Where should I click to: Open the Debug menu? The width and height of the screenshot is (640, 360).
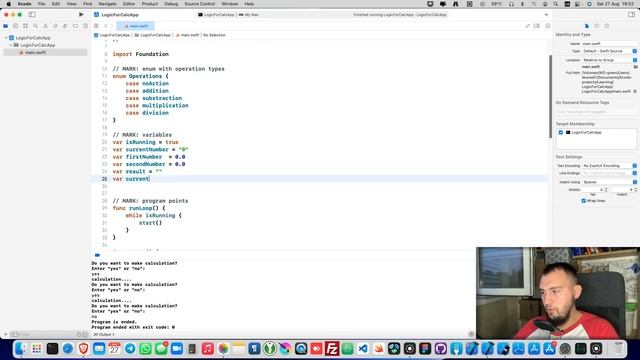coord(171,4)
